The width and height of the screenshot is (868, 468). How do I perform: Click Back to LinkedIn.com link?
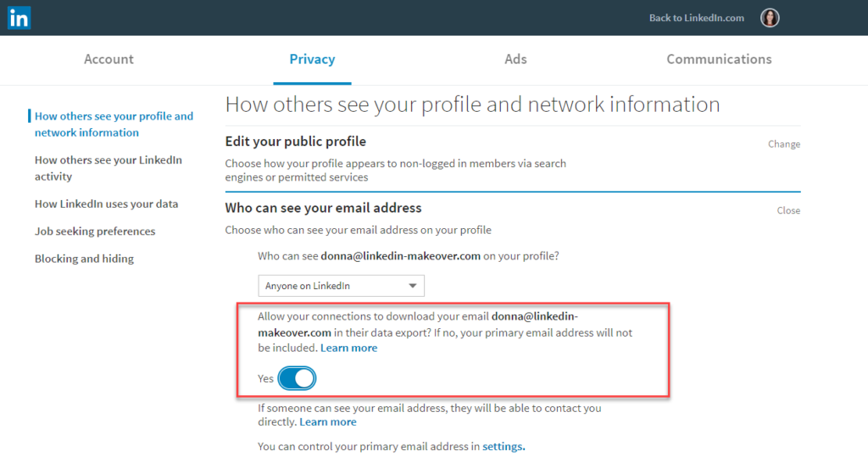pos(696,18)
